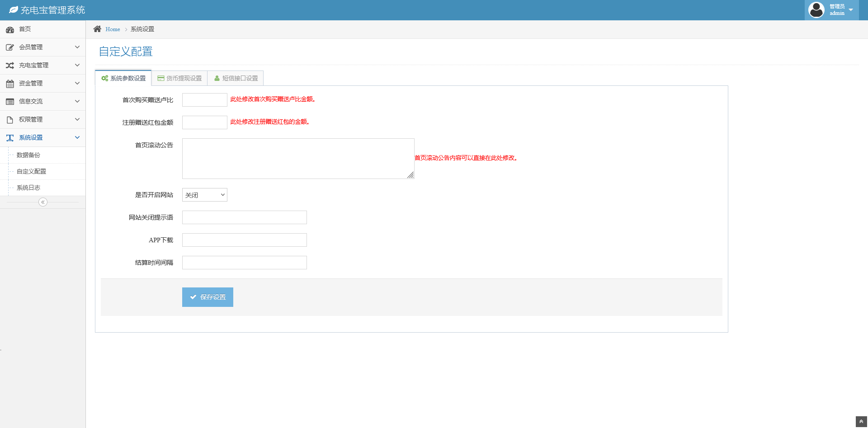The height and width of the screenshot is (428, 868).
Task: Expand the 资金管理 menu chevron
Action: point(77,83)
